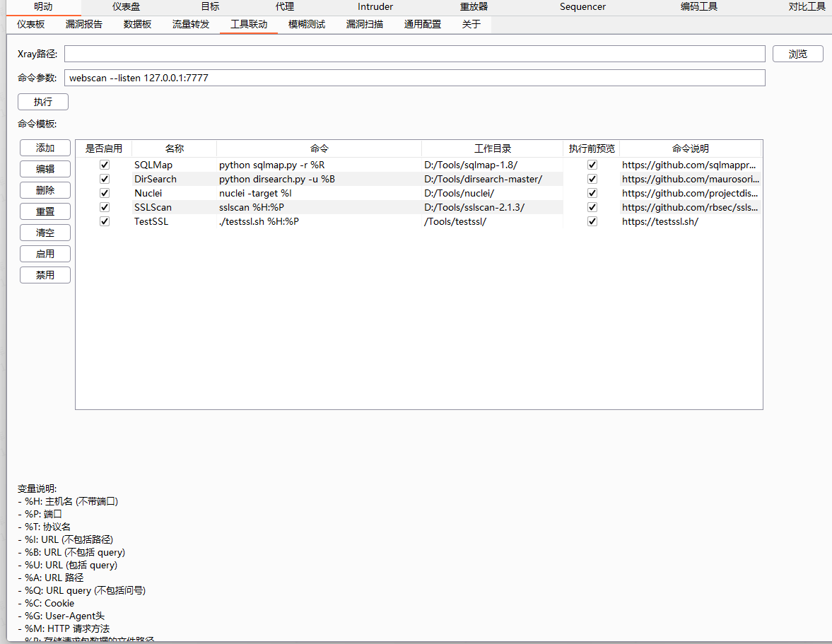832x644 pixels.
Task: Open the 模糊测试 tab
Action: pyautogui.click(x=307, y=24)
